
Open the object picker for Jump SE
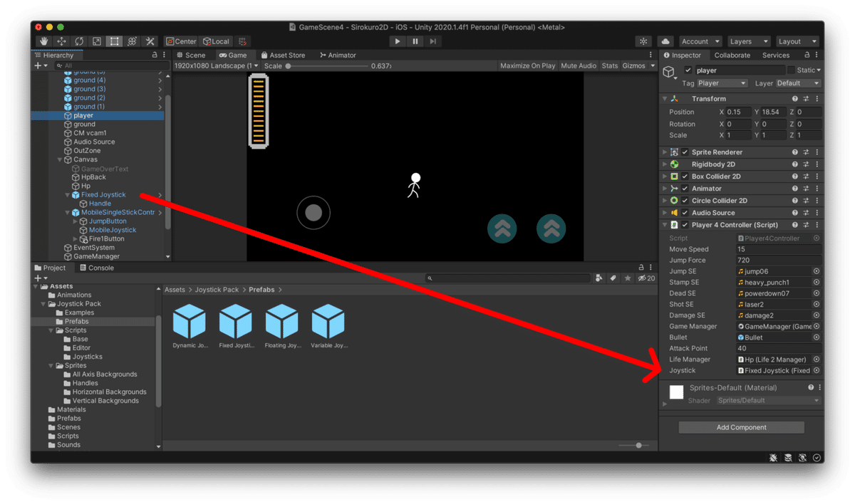click(817, 271)
